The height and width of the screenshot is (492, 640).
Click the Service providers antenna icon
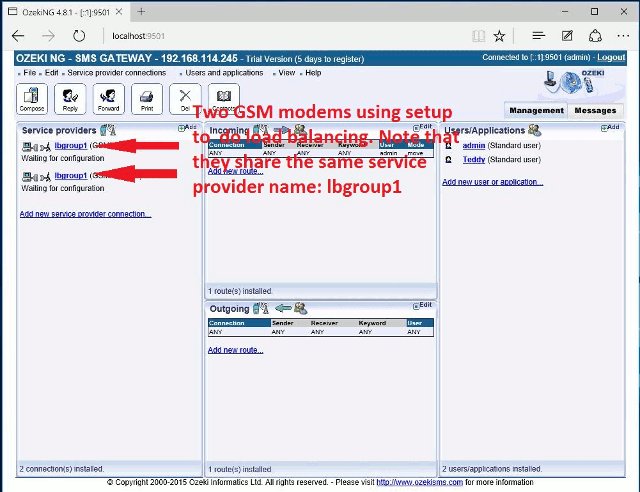tap(108, 130)
